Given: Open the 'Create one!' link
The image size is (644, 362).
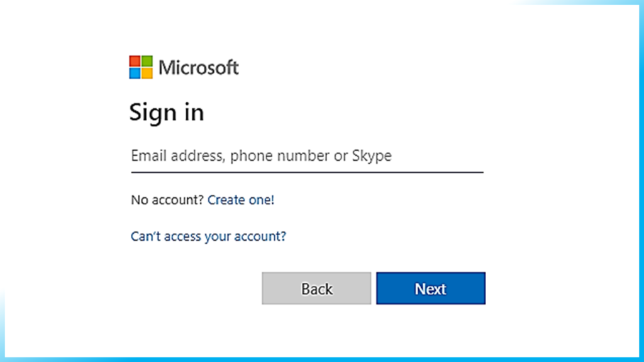Looking at the screenshot, I should (x=241, y=200).
